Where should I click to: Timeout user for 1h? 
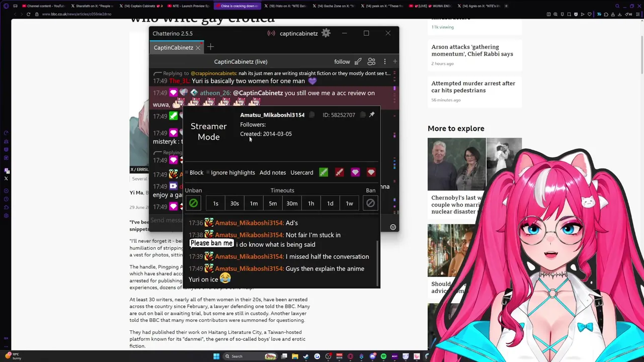[x=311, y=203]
